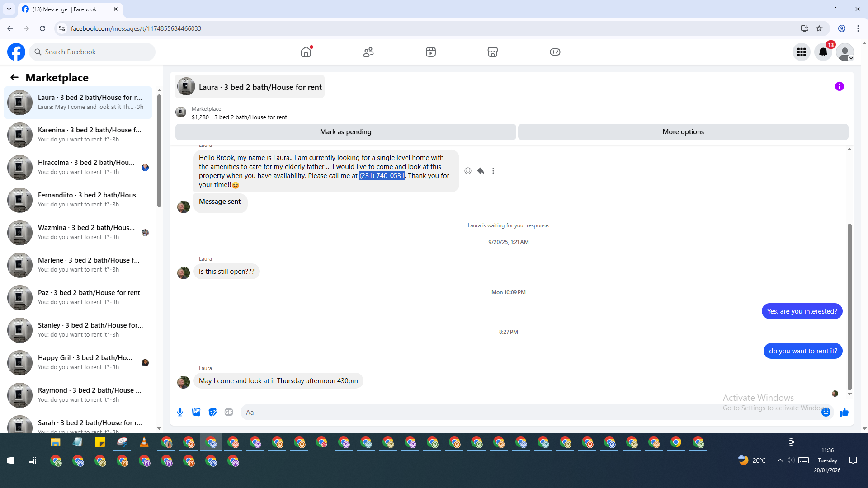Open the Wazmina conversation
Screen dimensions: 868x488
78,233
